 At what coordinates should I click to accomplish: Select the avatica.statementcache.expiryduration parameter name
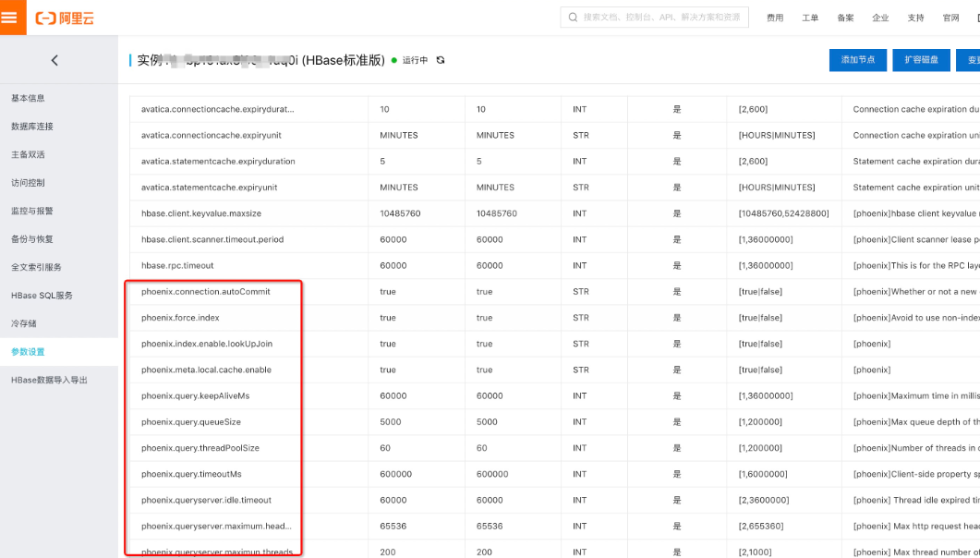218,162
